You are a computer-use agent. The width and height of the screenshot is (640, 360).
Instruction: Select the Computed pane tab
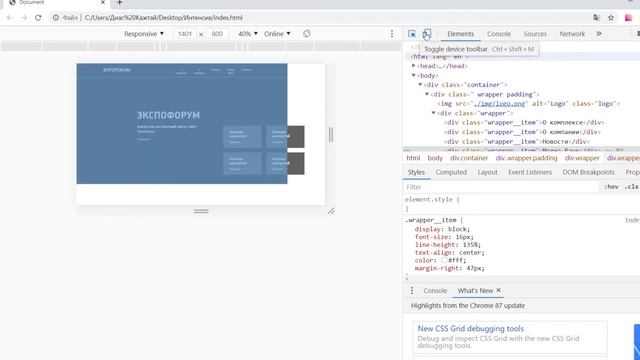(x=451, y=172)
